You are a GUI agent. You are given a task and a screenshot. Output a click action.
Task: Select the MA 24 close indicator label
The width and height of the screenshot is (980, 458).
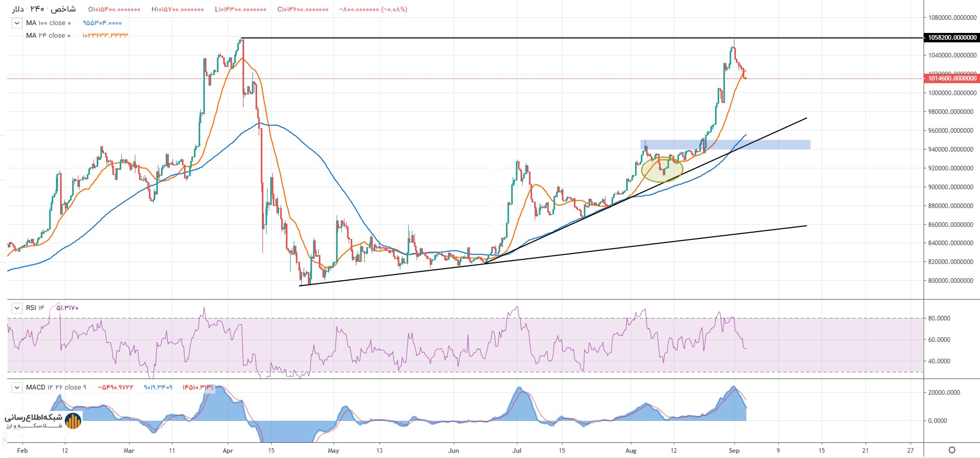pos(48,36)
